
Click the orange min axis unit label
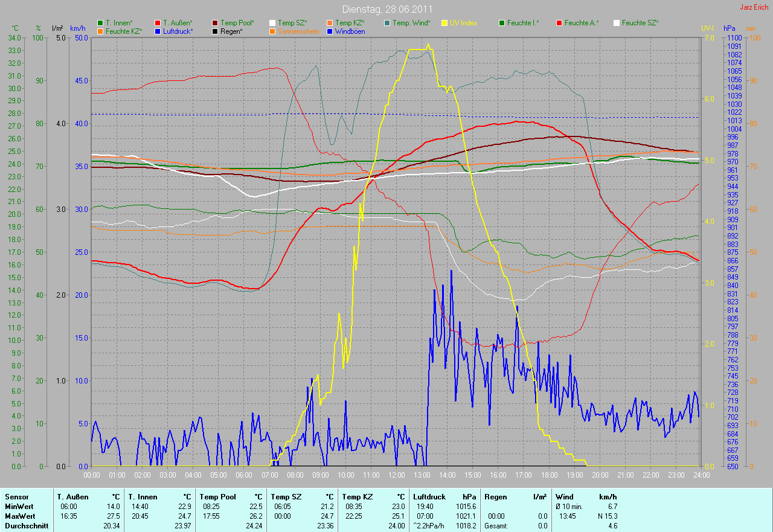751,28
